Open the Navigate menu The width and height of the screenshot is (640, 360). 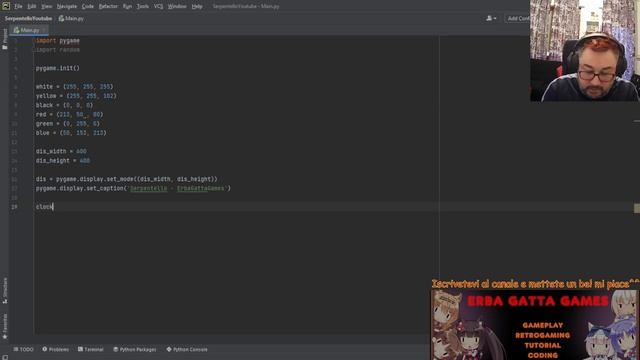click(67, 6)
